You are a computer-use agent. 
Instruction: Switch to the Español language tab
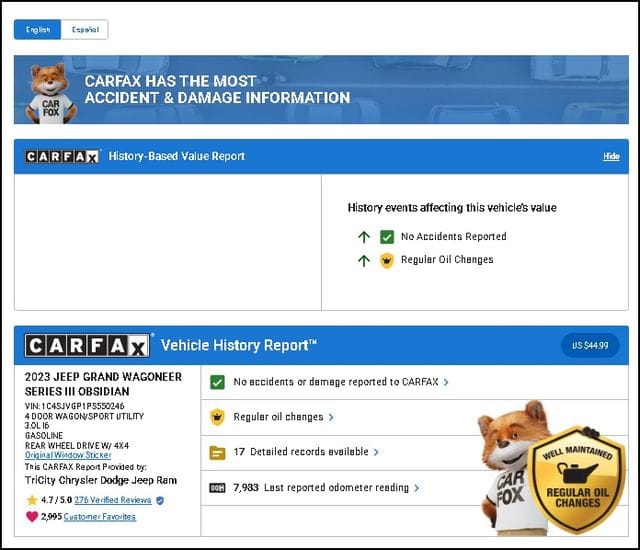85,30
